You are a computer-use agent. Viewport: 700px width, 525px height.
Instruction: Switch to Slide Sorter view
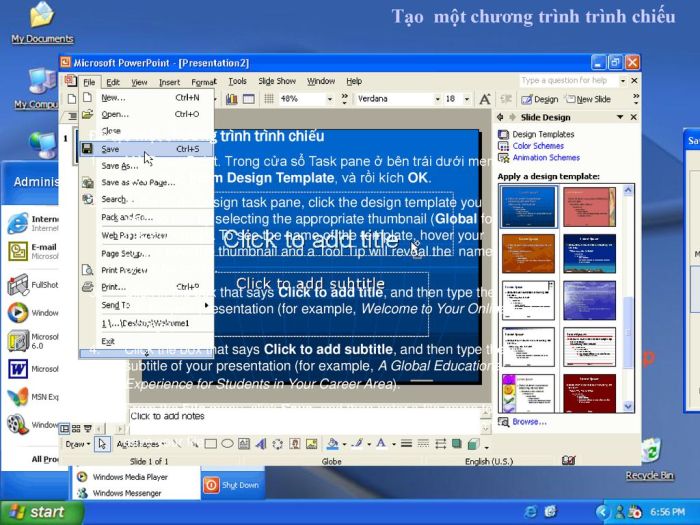coord(75,429)
